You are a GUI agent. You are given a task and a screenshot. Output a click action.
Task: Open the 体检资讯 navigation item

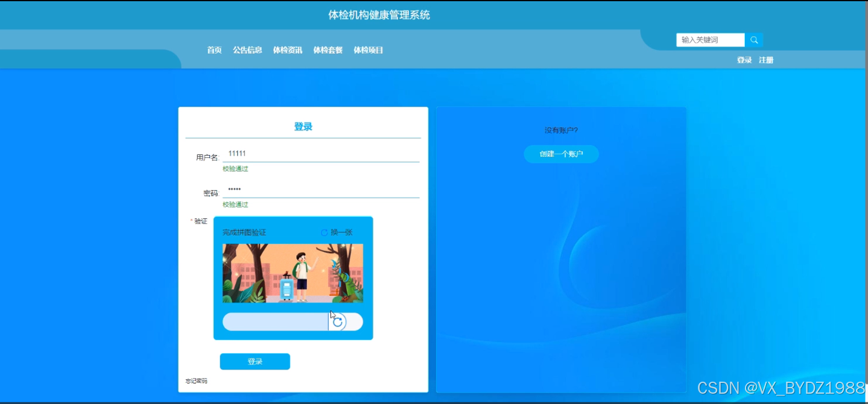click(x=287, y=50)
